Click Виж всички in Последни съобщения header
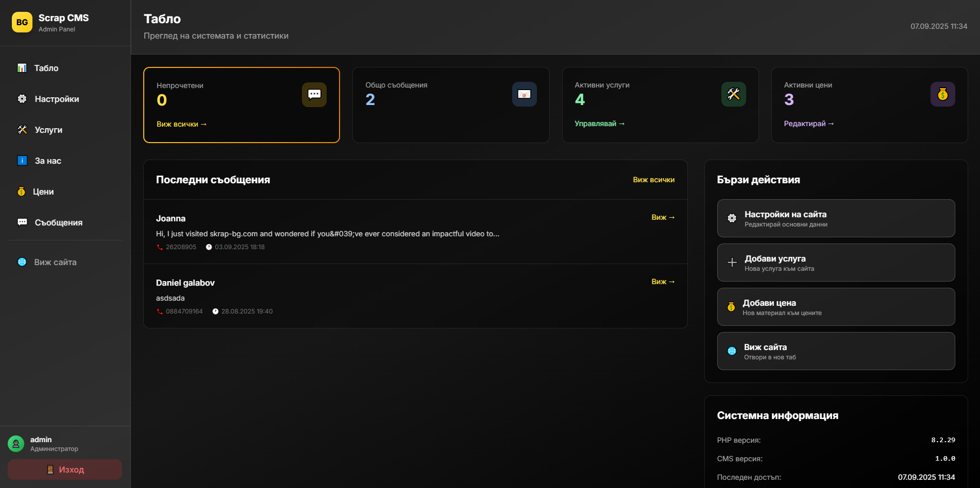The width and height of the screenshot is (980, 488). coord(653,180)
